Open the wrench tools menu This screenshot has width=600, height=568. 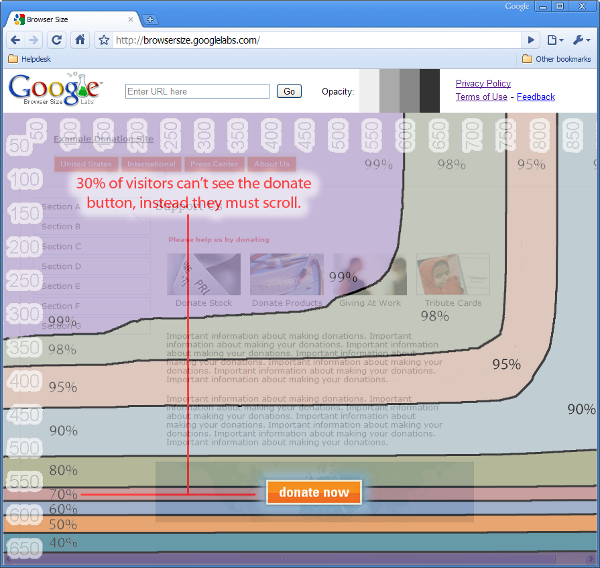tap(581, 40)
